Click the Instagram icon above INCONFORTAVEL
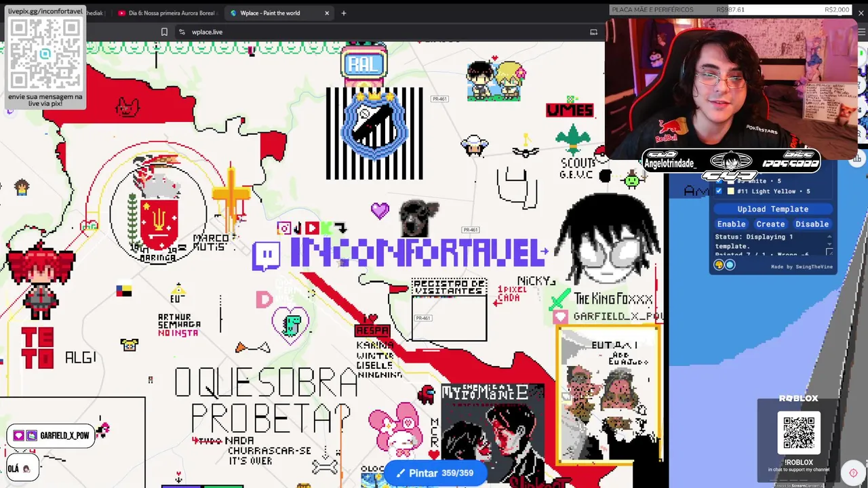 point(283,228)
